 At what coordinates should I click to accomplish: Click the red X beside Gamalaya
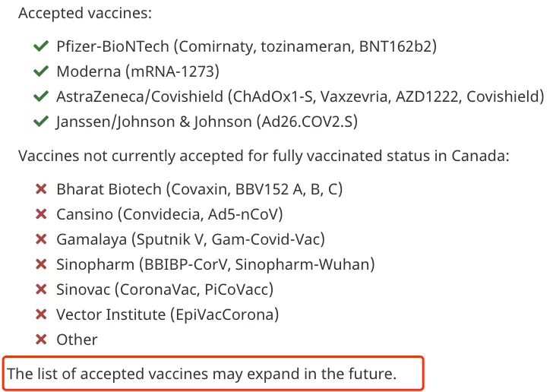pos(41,239)
